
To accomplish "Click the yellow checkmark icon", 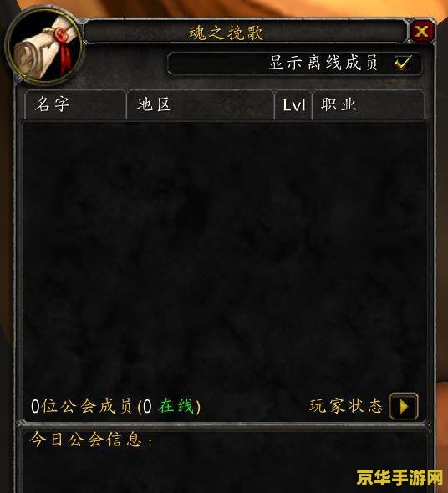I will [x=403, y=63].
